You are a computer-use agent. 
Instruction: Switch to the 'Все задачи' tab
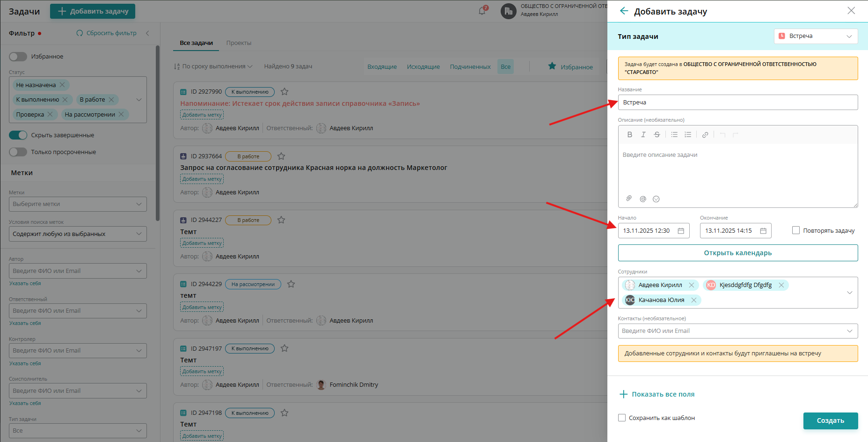(x=197, y=43)
